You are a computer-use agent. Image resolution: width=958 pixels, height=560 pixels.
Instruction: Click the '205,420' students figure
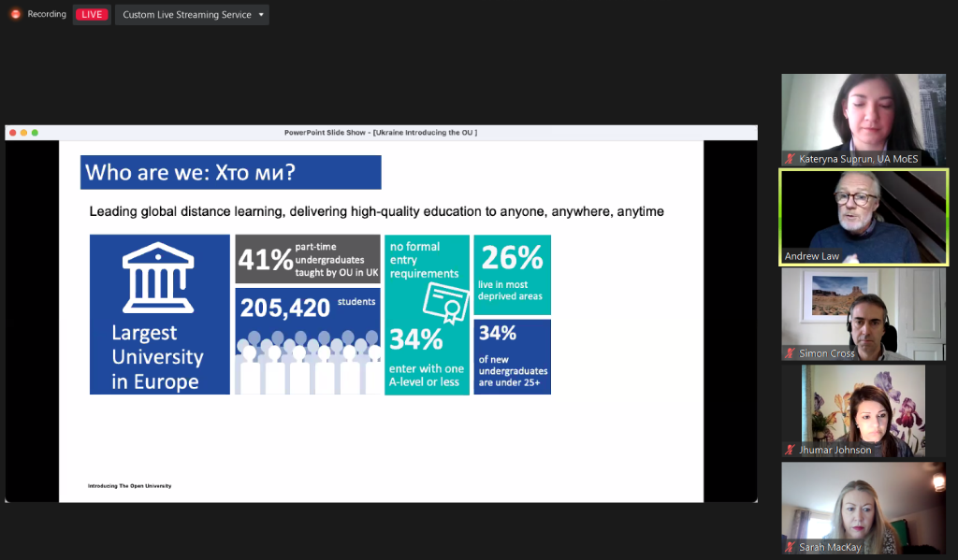click(285, 309)
